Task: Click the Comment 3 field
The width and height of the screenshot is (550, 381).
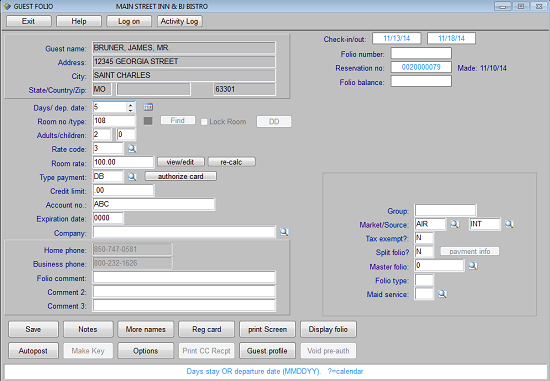Action: coord(184,306)
